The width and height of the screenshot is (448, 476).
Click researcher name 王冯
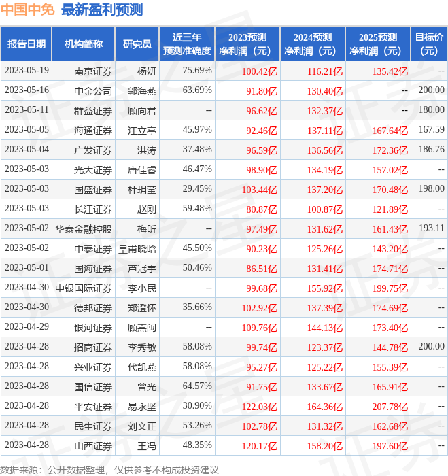tap(147, 446)
